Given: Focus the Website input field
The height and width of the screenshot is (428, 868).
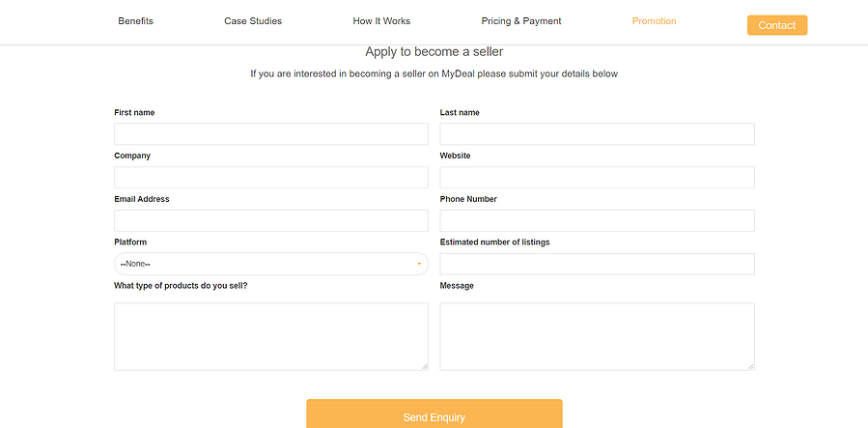Looking at the screenshot, I should pyautogui.click(x=597, y=178).
